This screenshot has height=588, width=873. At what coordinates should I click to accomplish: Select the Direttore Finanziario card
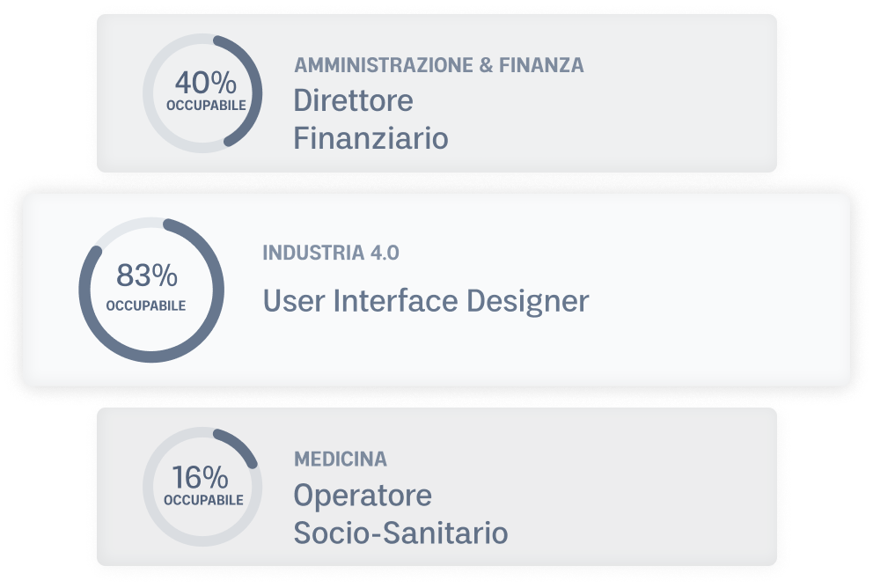[x=436, y=93]
